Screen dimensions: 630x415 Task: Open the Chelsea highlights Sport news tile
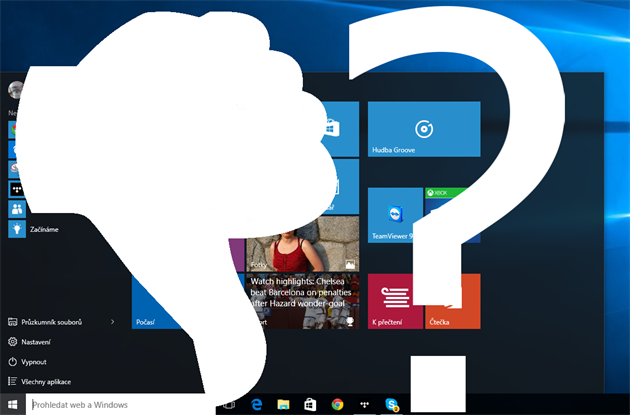pos(303,301)
